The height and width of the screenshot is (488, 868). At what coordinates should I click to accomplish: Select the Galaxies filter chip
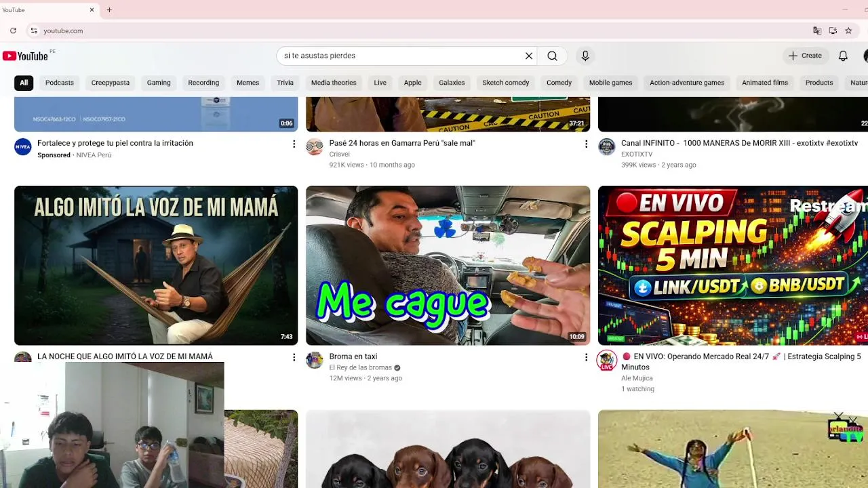(452, 83)
